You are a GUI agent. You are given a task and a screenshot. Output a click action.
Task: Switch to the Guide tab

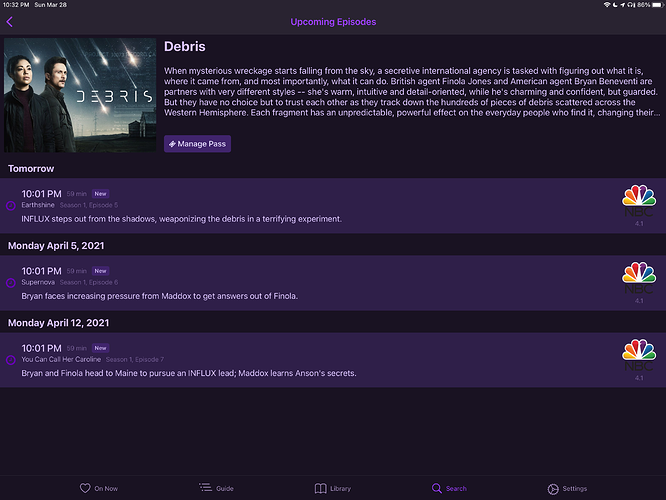coord(216,488)
